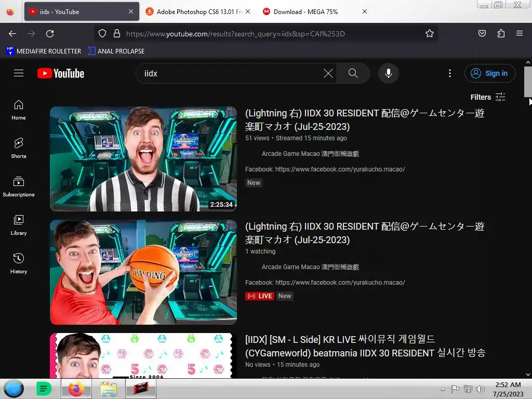532x399 pixels.
Task: Open the 2:25:34 streamed video thumbnail
Action: (x=143, y=159)
